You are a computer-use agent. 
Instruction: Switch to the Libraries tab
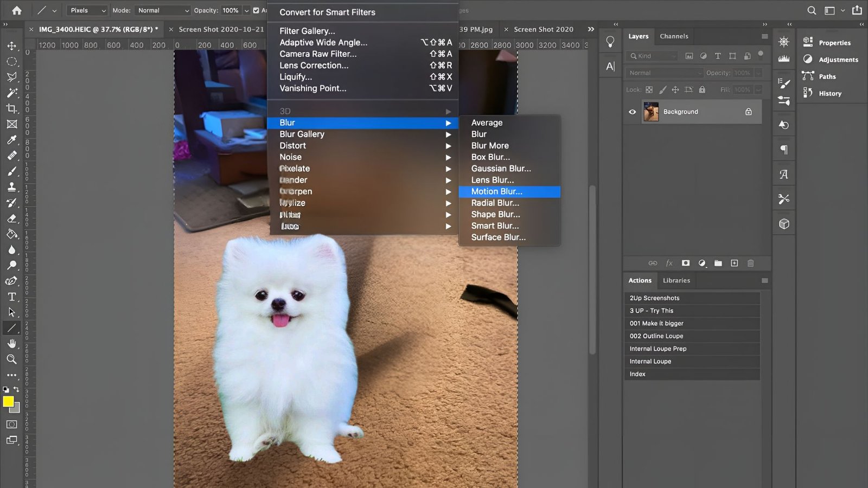[x=676, y=280]
